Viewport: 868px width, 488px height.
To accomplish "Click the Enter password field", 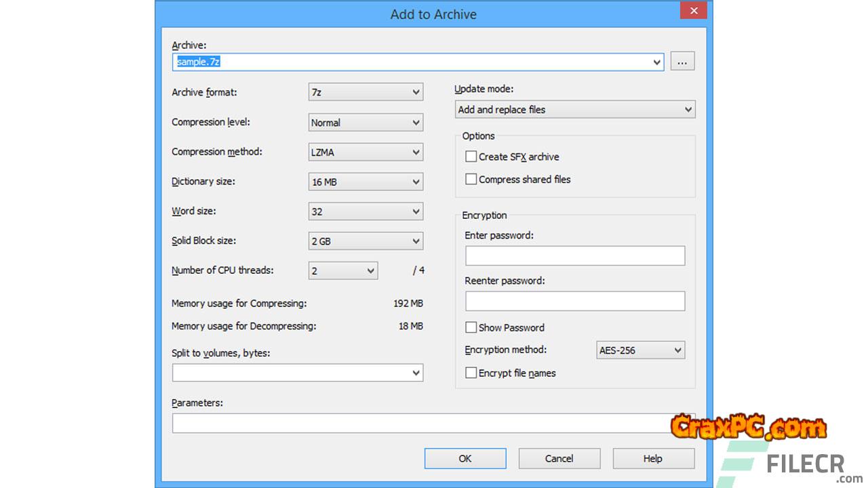I will pos(575,256).
